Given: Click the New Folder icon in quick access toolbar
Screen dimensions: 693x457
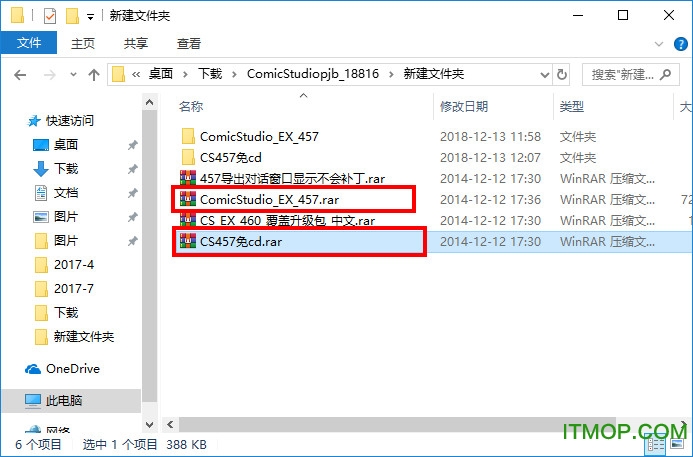Looking at the screenshot, I should pos(72,16).
